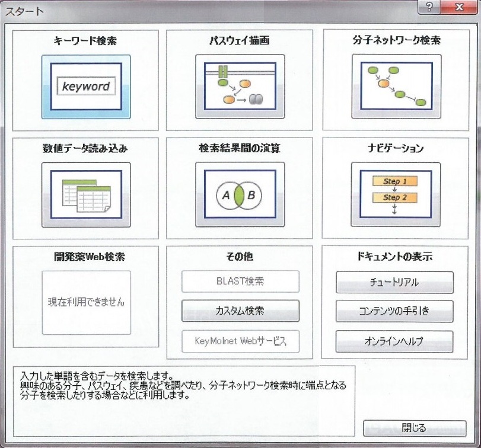Open KeyMolnet Webサービス
The width and height of the screenshot is (481, 448).
click(x=240, y=341)
